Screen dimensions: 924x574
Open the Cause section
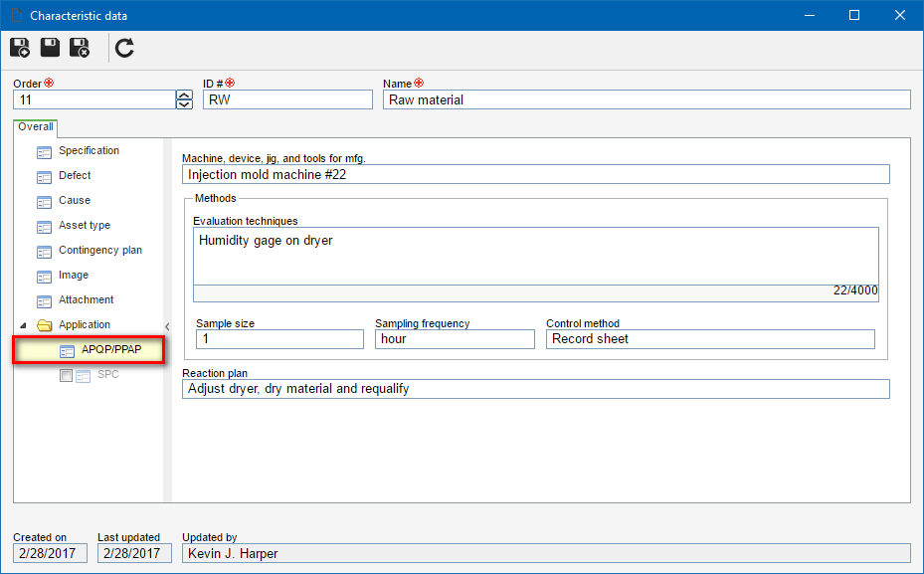coord(75,200)
